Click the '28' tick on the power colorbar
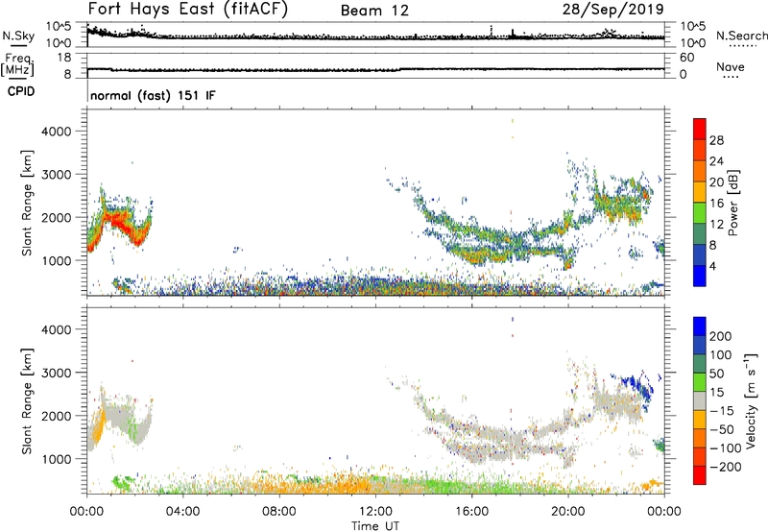This screenshot has width=768, height=532. [716, 140]
